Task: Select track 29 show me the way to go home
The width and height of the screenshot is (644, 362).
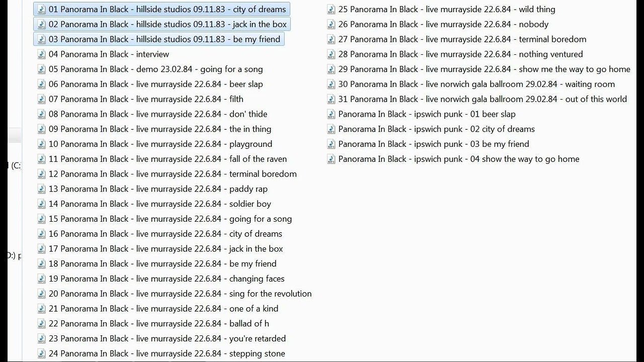Action: [484, 69]
